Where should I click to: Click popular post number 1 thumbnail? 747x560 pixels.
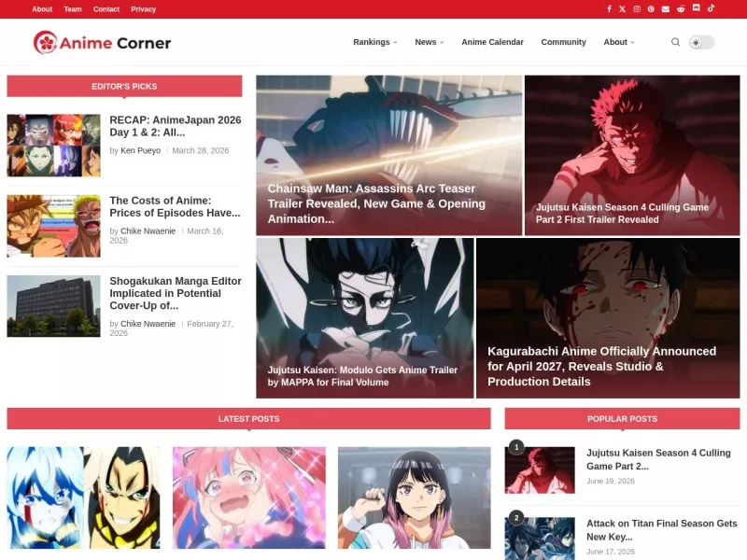tap(540, 470)
